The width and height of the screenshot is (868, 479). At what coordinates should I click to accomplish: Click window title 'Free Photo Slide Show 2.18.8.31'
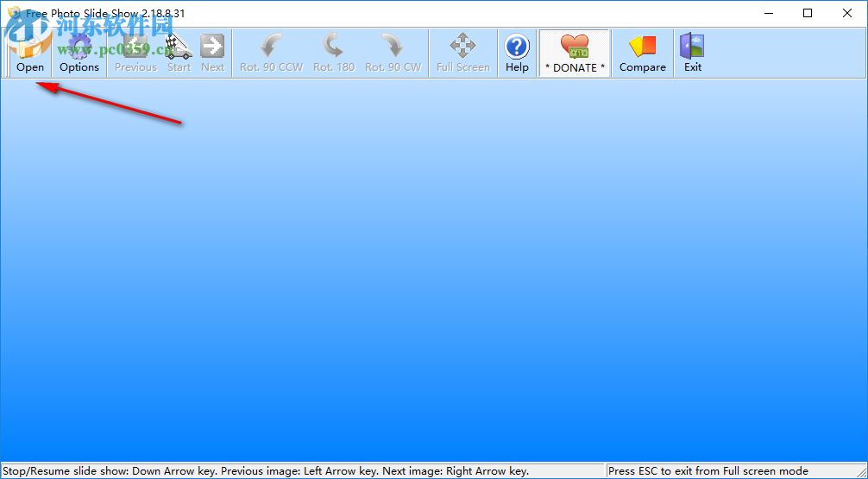(x=105, y=13)
